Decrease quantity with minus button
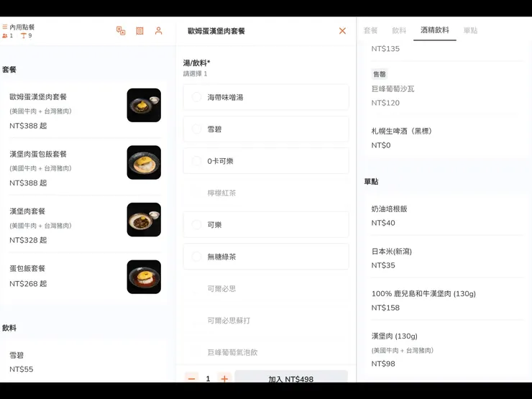The height and width of the screenshot is (399, 532). [x=191, y=378]
